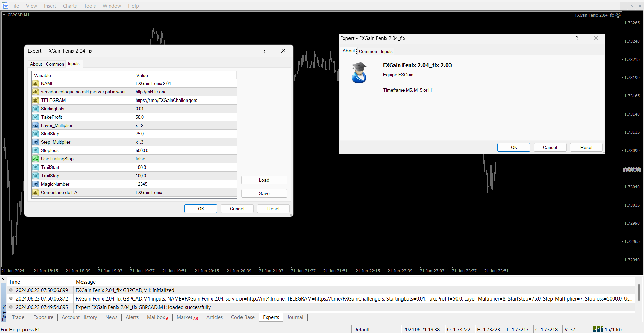
Task: Open the Exposure terminal tab
Action: click(x=43, y=317)
